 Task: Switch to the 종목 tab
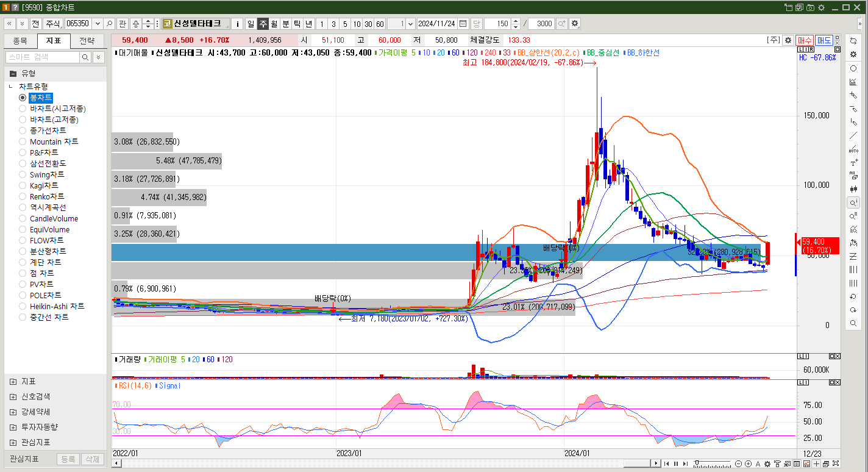click(20, 41)
